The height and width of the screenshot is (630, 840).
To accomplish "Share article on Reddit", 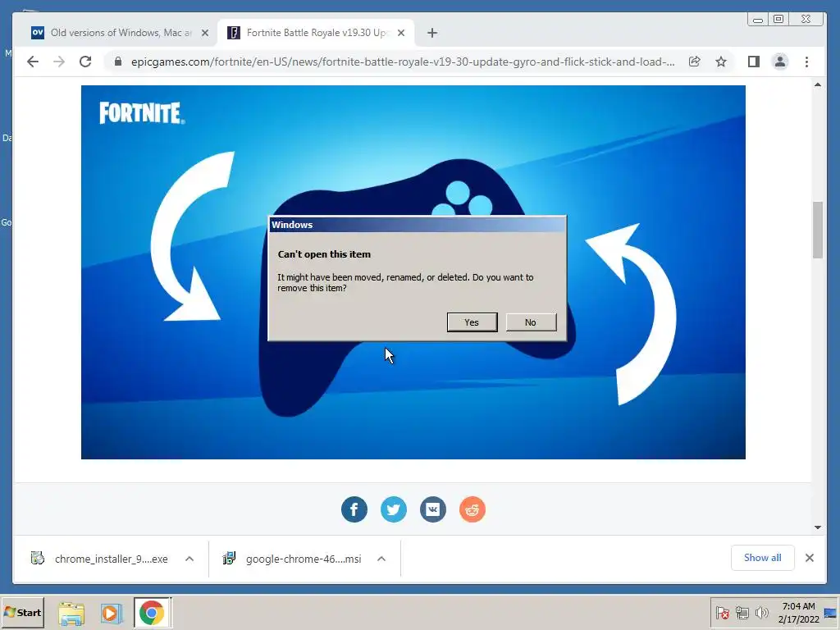I will pos(472,509).
